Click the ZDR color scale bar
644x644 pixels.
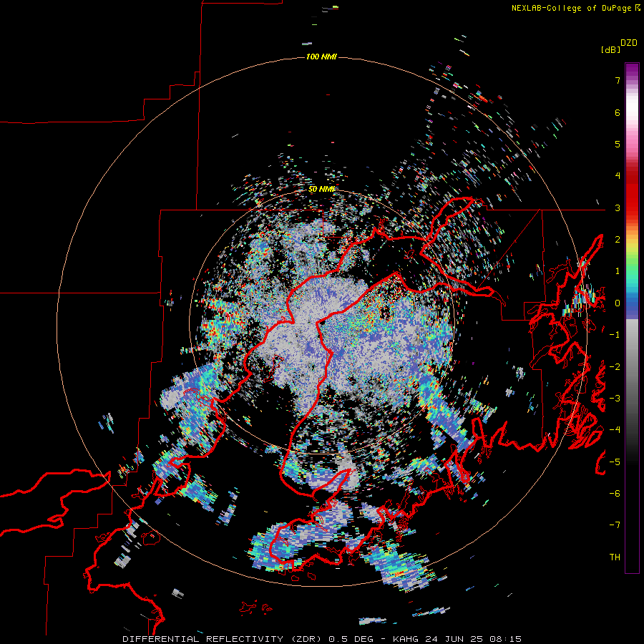632,318
